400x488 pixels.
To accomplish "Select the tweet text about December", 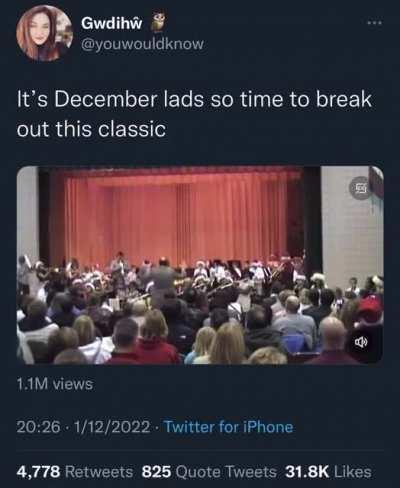I will click(x=194, y=114).
